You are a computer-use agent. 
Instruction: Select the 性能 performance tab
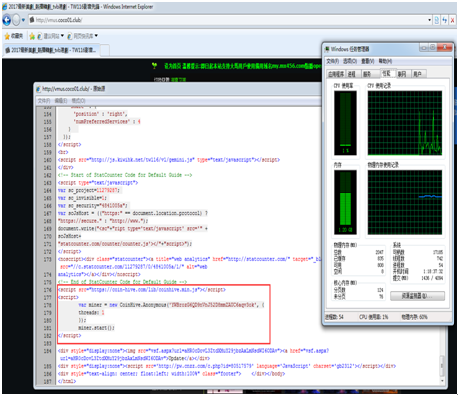387,73
